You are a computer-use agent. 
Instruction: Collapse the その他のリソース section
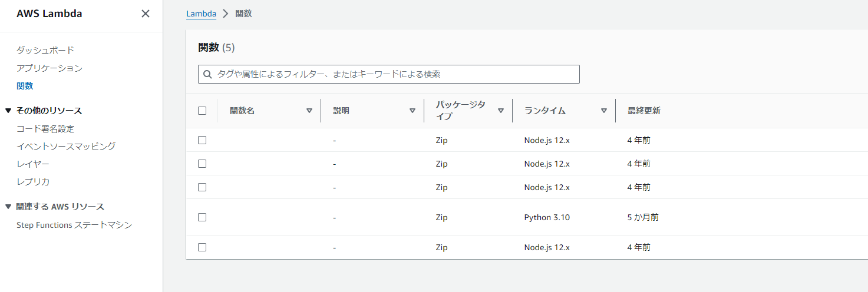tap(8, 111)
